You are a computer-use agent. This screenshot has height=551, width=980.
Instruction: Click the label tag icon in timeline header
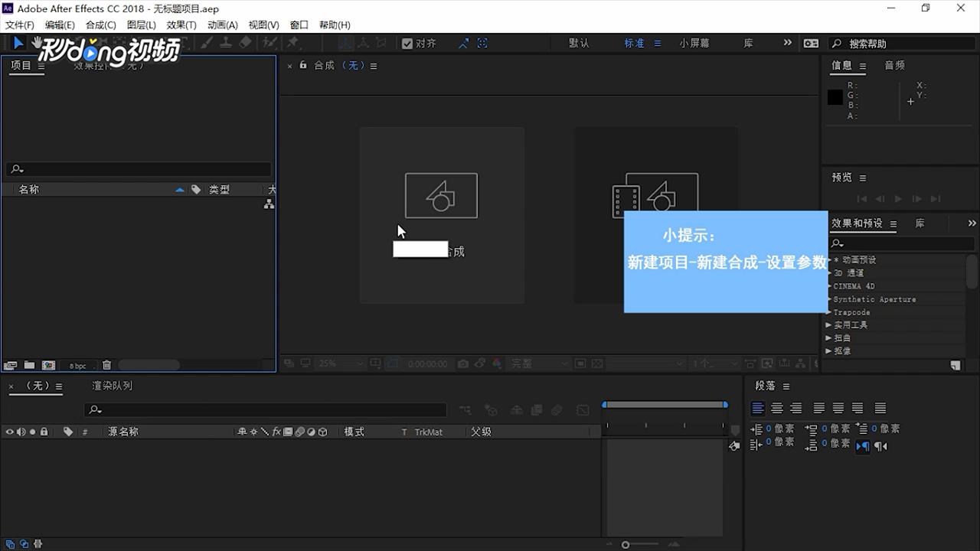pos(68,432)
